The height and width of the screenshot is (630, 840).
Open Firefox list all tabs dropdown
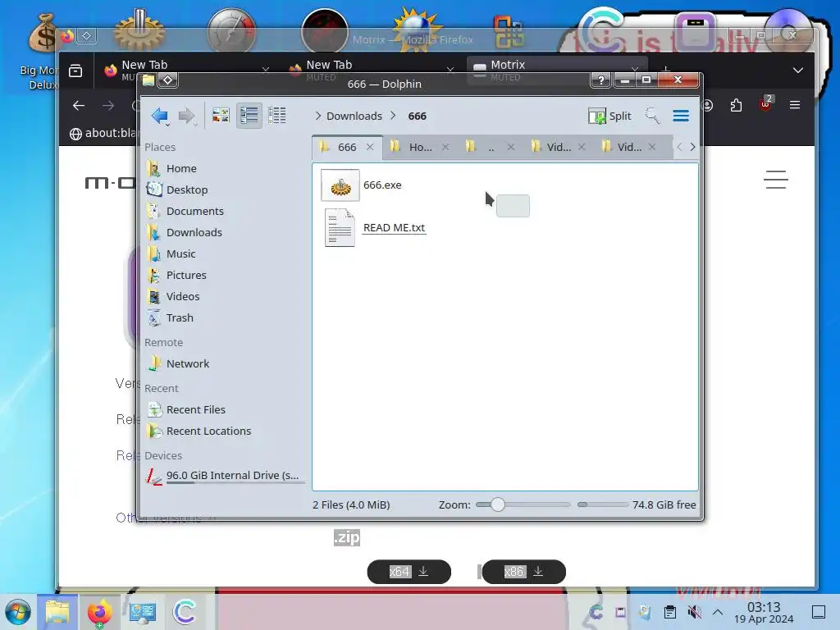click(798, 71)
